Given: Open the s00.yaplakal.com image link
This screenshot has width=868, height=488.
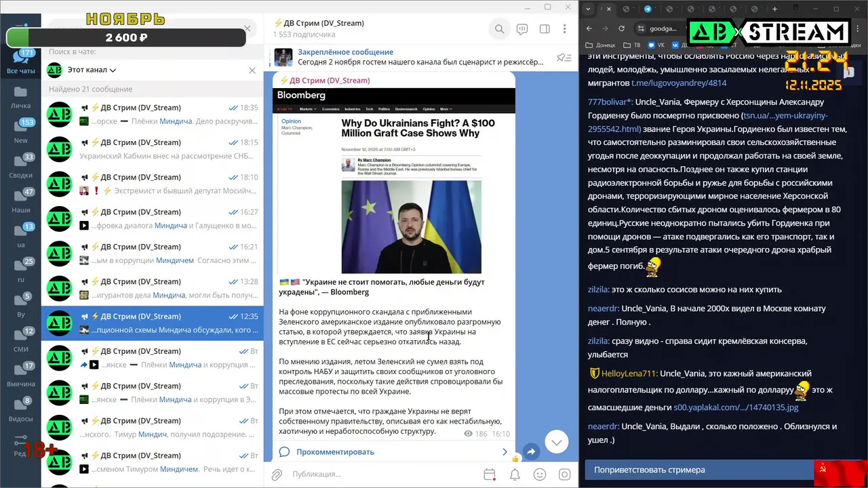Looking at the screenshot, I should point(736,407).
